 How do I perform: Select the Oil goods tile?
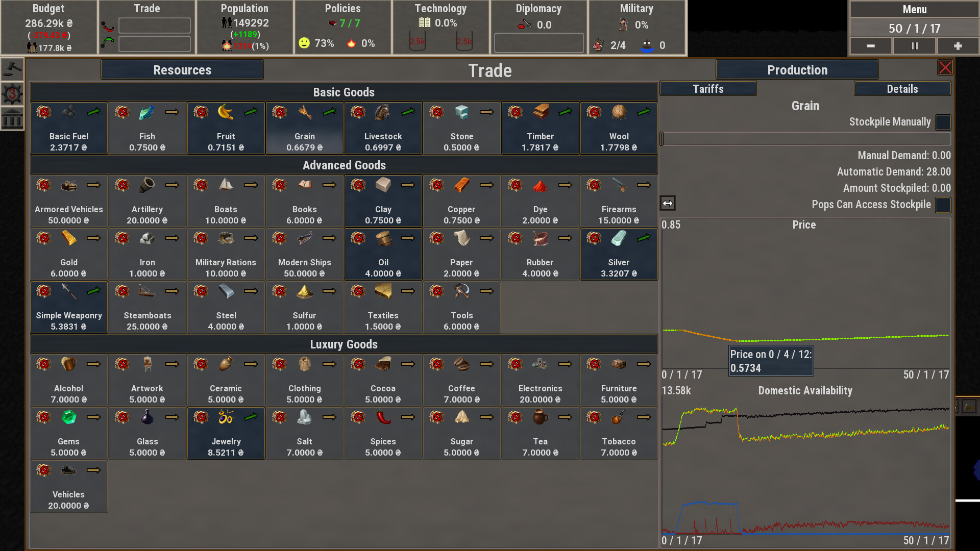tap(383, 254)
